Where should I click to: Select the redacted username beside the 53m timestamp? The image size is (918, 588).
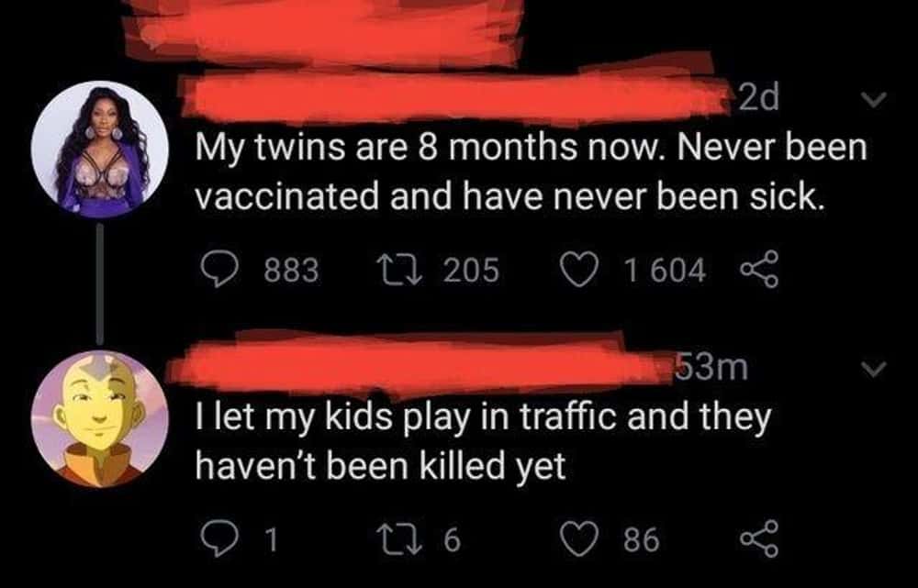tap(422, 365)
